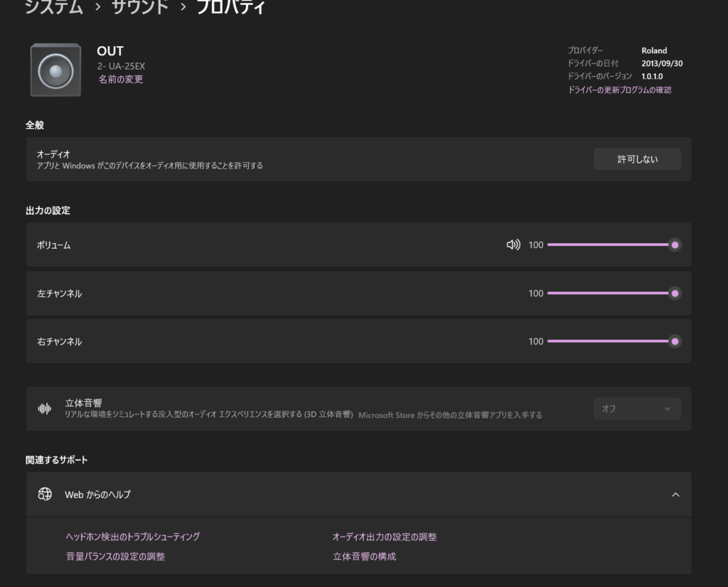Collapse the Web からのヘルプ section chevron
Viewport: 728px width, 587px height.
click(675, 495)
